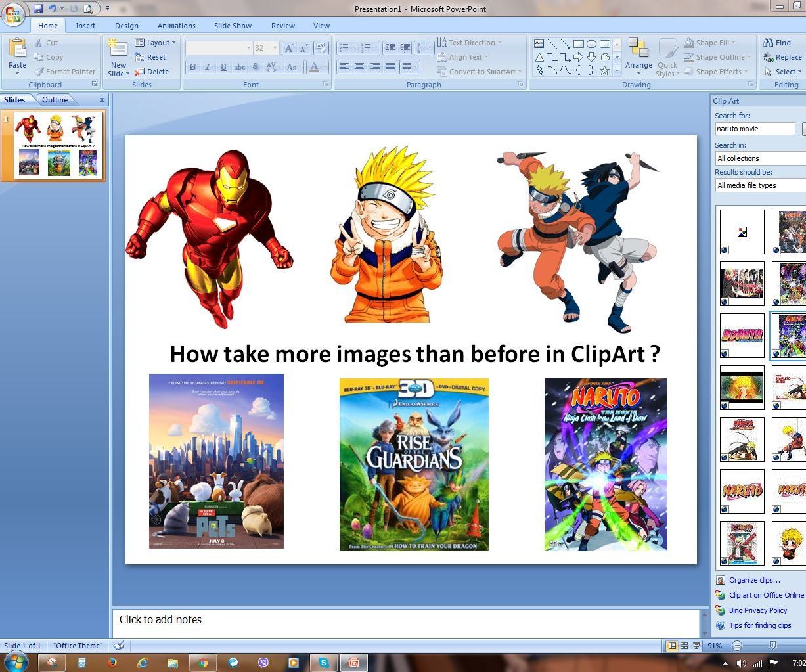
Task: Go to the Review ribbon tab
Action: 283,26
